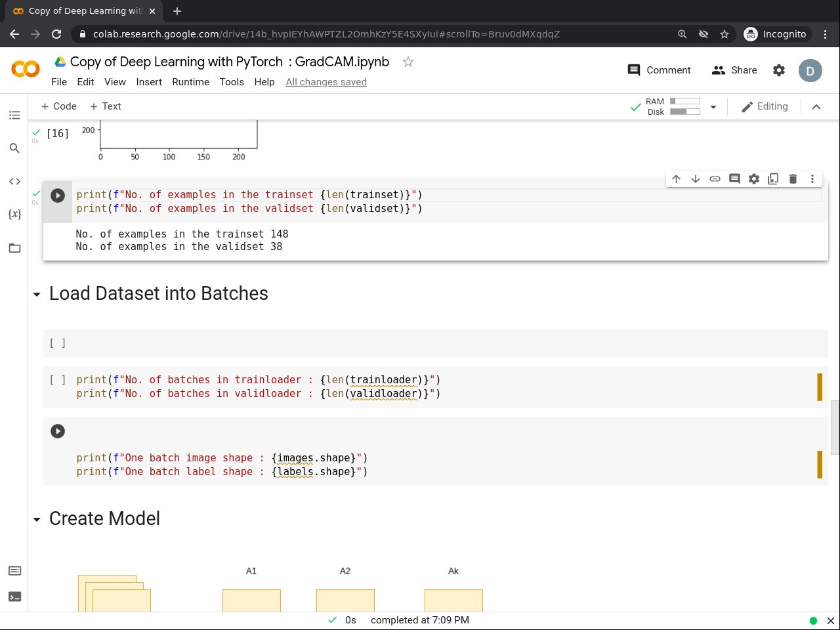Open the code snippets panel

[x=14, y=181]
